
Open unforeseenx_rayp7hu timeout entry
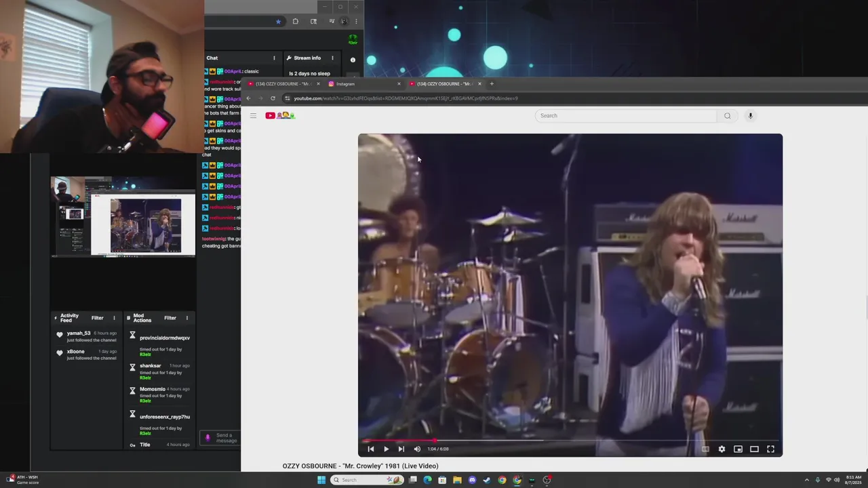point(159,424)
